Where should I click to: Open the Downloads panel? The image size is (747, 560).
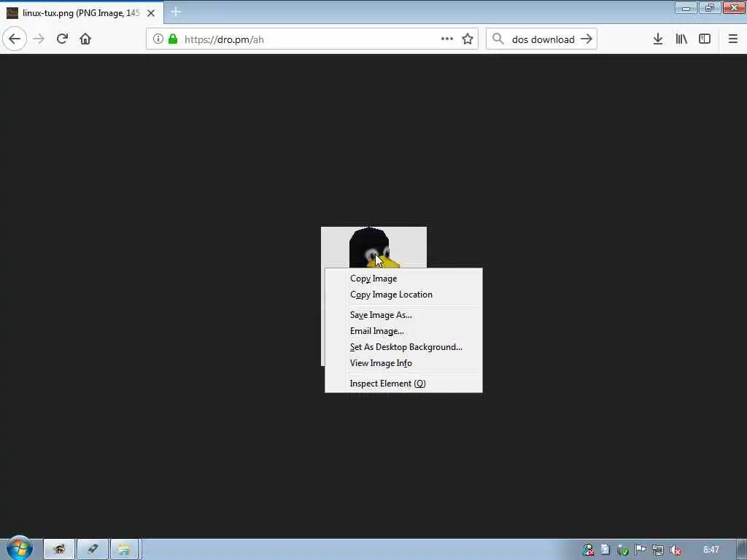[658, 39]
